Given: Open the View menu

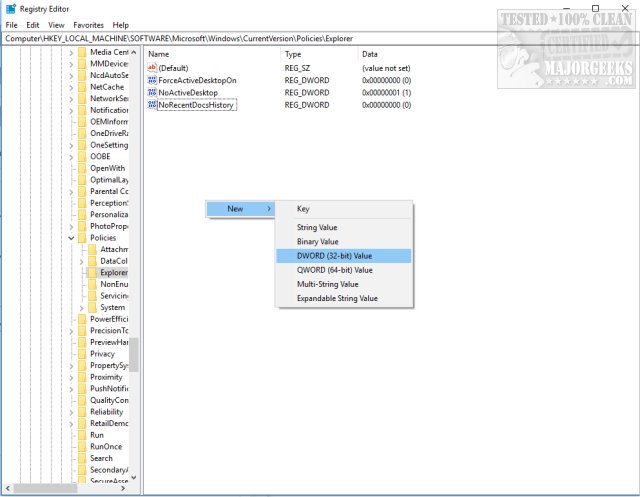Looking at the screenshot, I should coord(56,25).
